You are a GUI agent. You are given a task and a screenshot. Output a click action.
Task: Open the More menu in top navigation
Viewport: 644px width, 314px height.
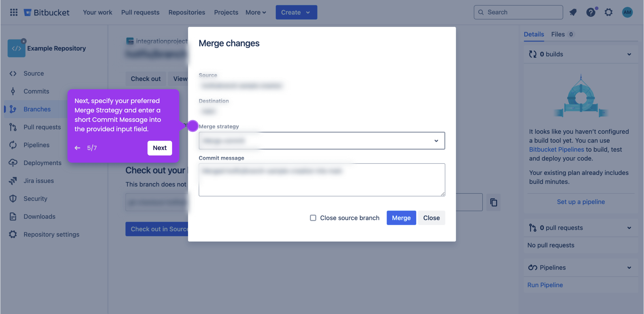point(256,12)
